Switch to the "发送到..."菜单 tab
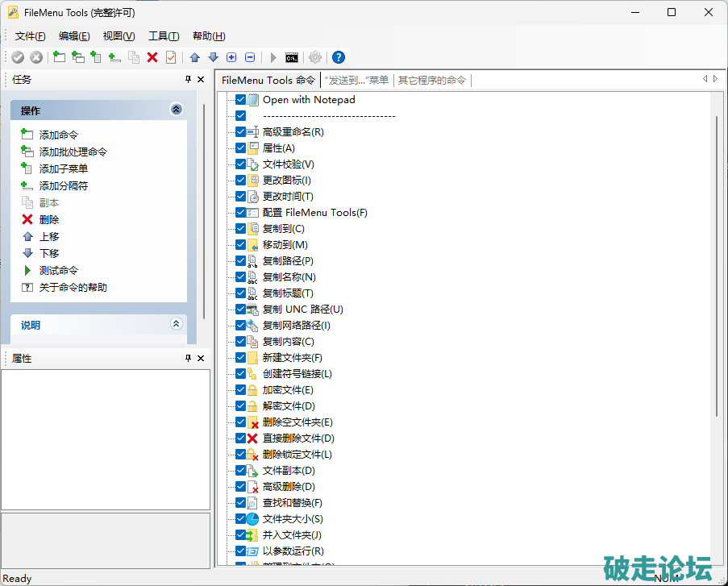 356,80
